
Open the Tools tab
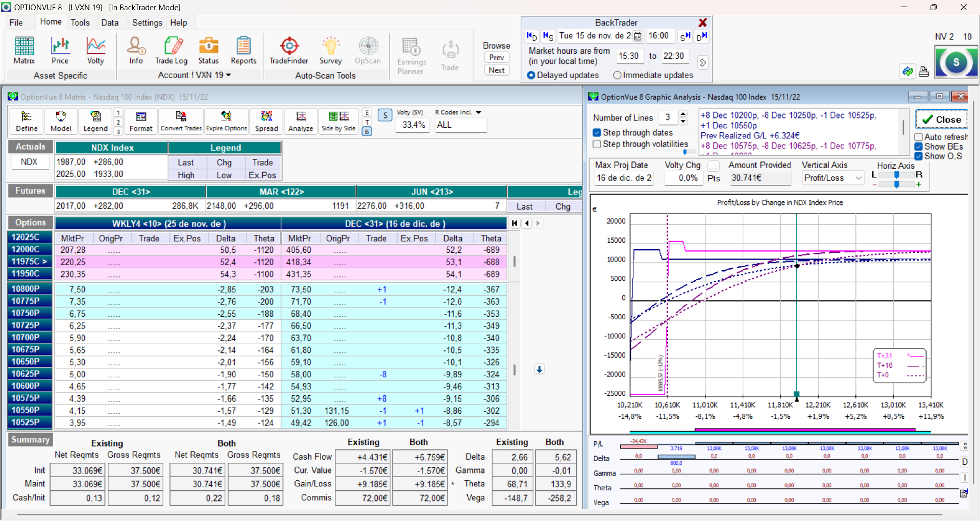(80, 23)
